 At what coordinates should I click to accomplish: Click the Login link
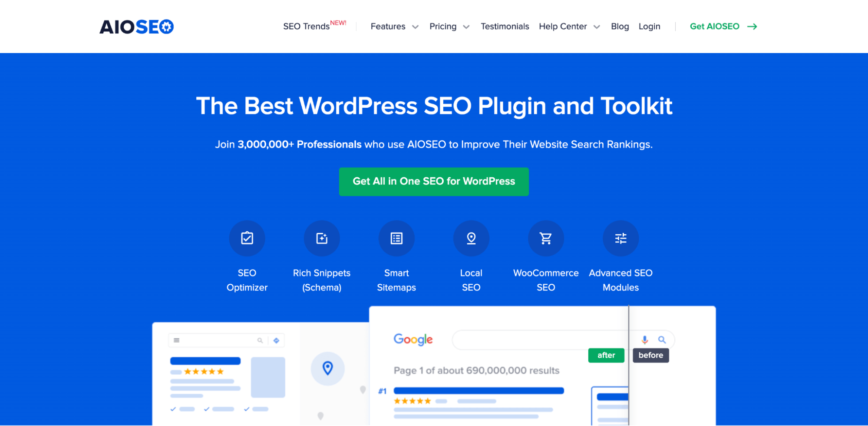coord(649,27)
